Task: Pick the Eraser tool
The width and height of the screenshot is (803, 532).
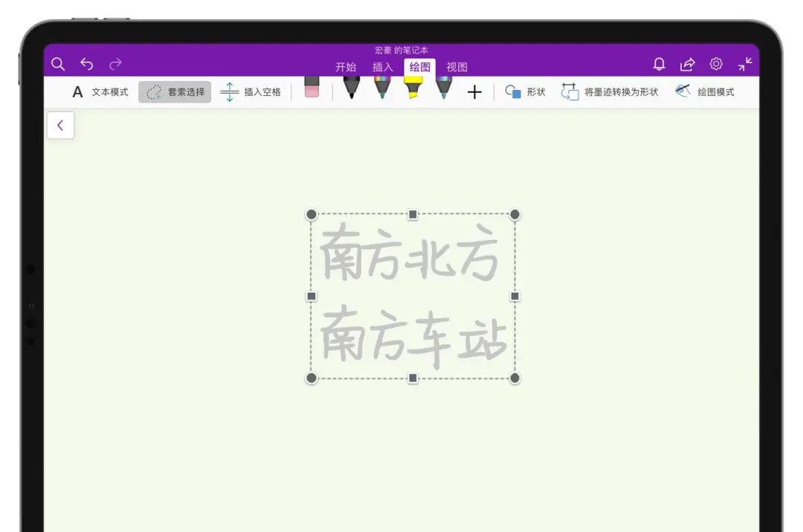Action: 312,88
